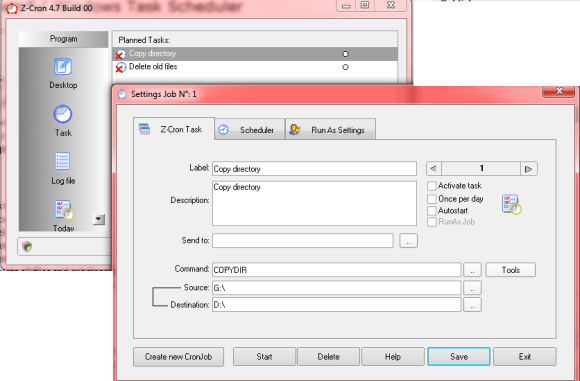Open the Desktop icon in Program sidebar

63,67
